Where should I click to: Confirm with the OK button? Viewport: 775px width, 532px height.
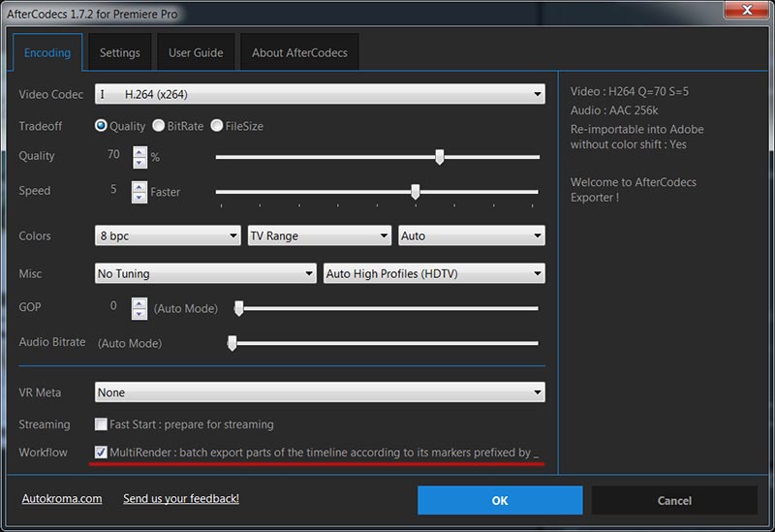click(x=500, y=500)
